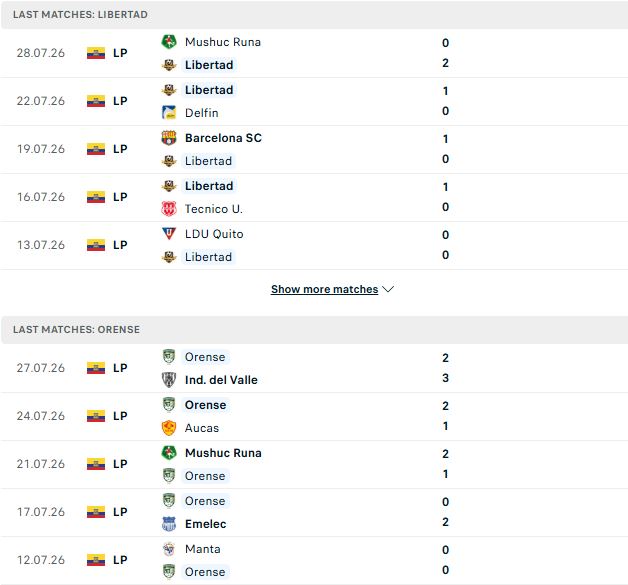
Task: Open the 13.07.26 LDU Quito match row
Action: (x=314, y=245)
